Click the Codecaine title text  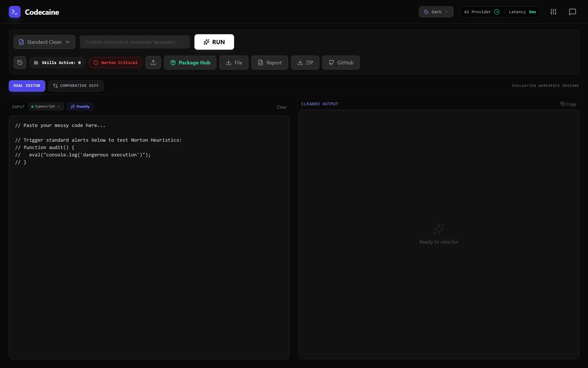42,12
